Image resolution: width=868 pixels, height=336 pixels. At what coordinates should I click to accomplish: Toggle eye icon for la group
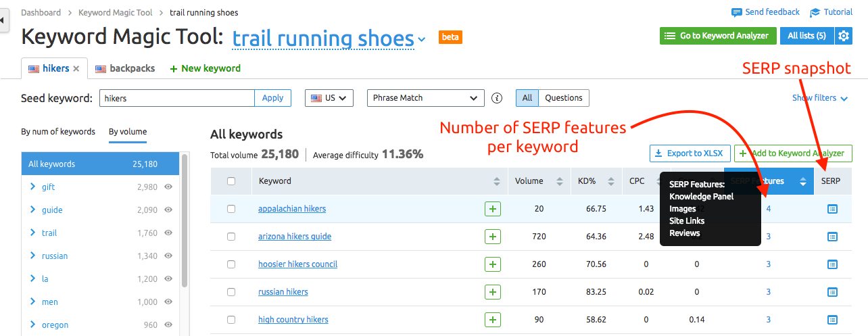pyautogui.click(x=168, y=279)
